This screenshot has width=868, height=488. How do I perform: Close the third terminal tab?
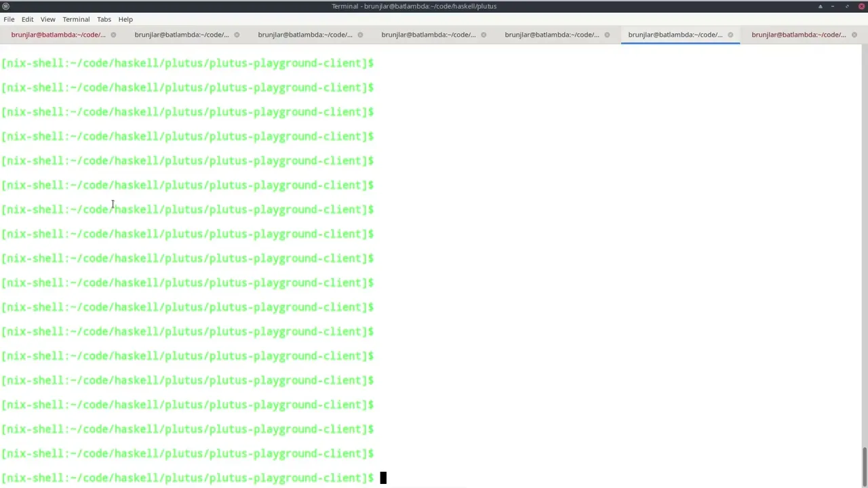[360, 35]
